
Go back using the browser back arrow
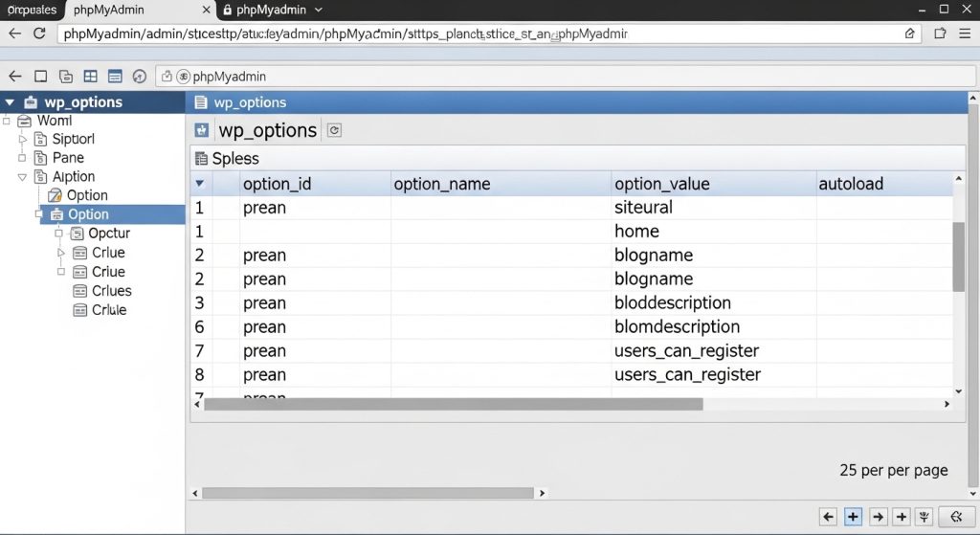[15, 33]
